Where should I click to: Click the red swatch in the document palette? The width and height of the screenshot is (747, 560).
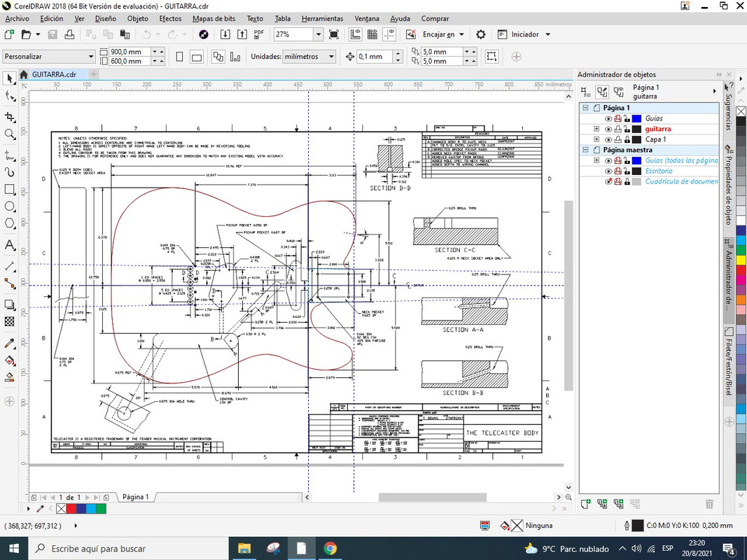click(71, 509)
